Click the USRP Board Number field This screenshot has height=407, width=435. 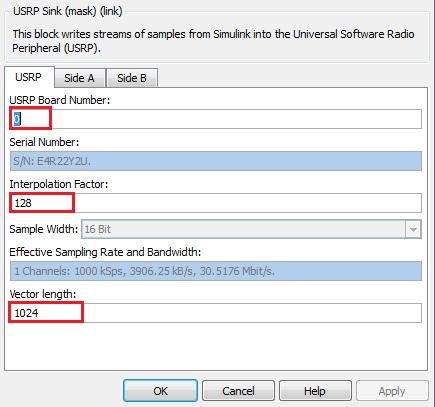[x=216, y=119]
